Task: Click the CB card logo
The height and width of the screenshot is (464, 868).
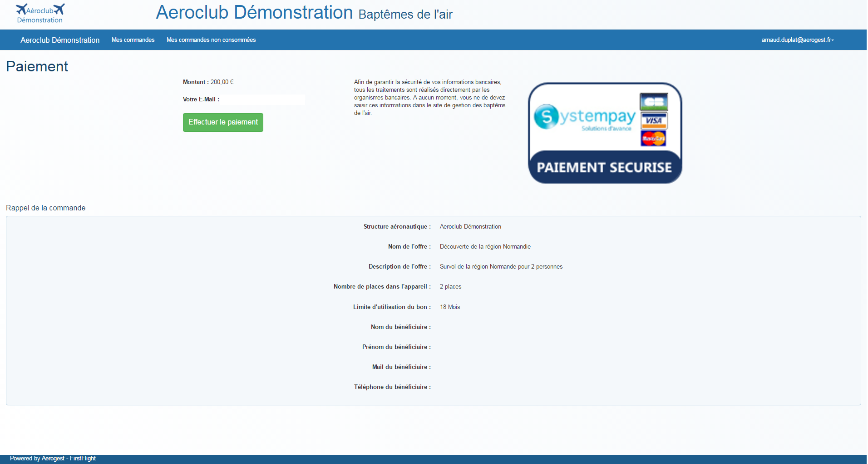Action: point(654,102)
